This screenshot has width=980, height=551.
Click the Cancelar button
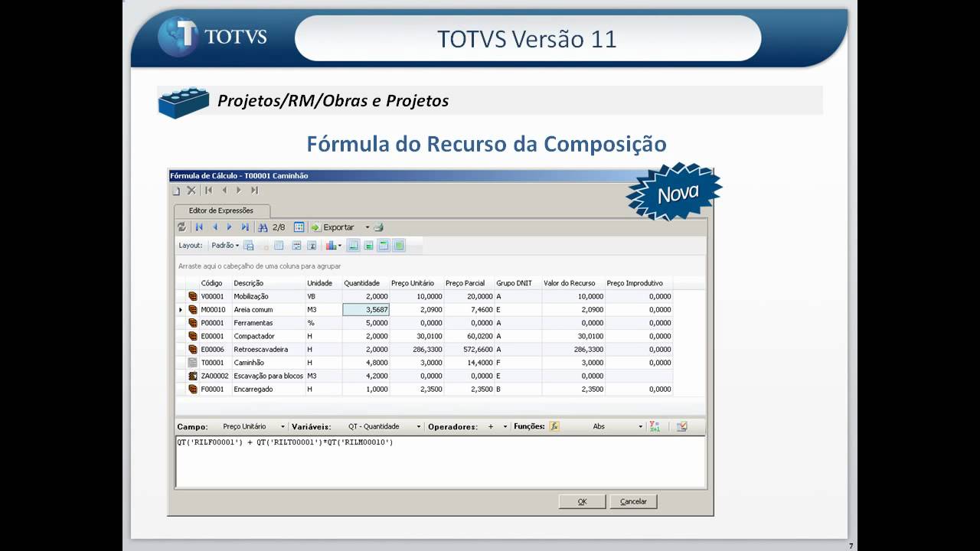click(633, 502)
